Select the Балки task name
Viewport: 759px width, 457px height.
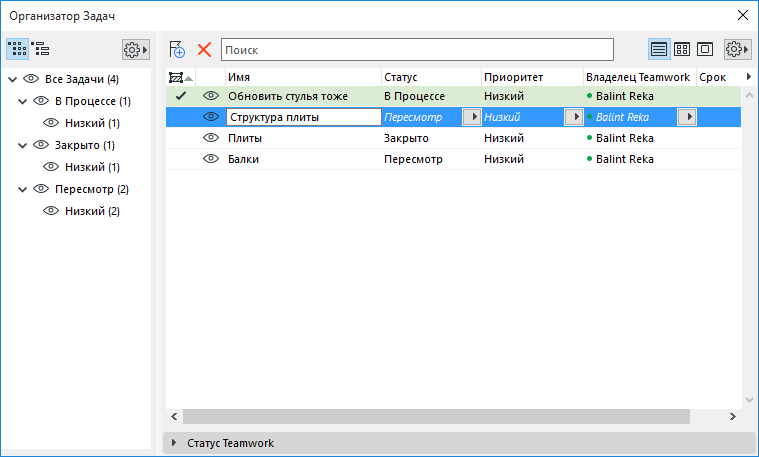[243, 159]
